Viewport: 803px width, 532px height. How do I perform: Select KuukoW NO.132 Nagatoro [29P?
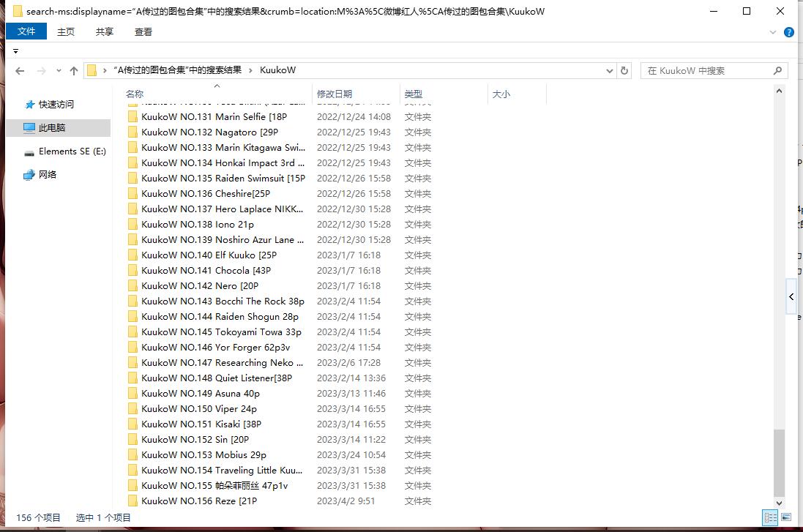(x=210, y=132)
